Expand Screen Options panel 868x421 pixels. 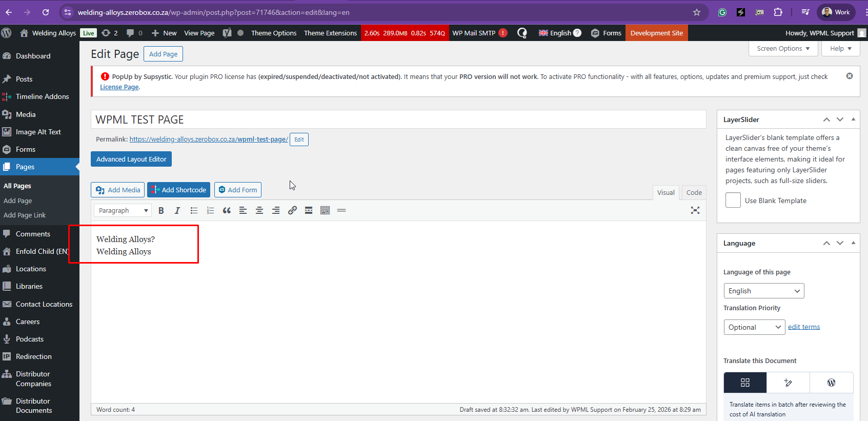click(783, 49)
